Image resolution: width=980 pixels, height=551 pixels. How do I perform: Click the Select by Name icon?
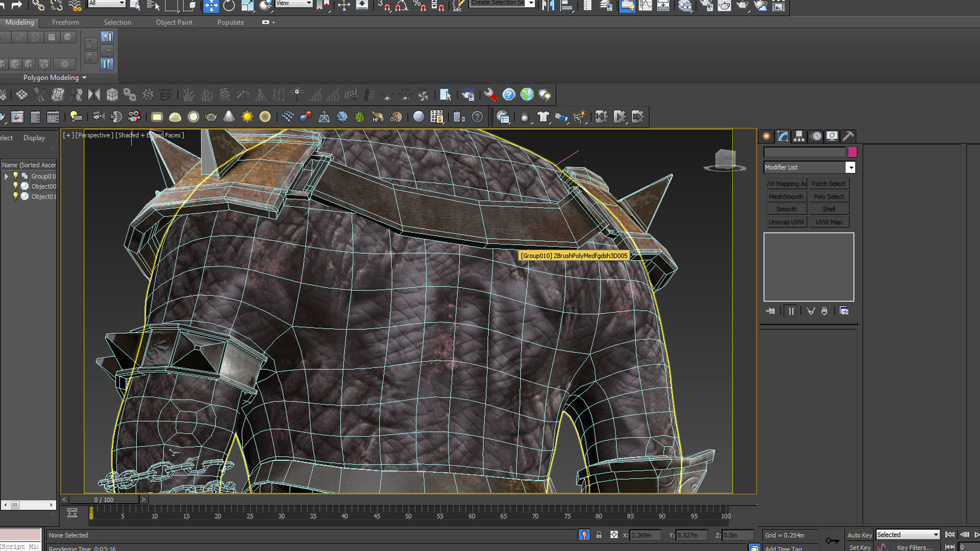pyautogui.click(x=153, y=6)
